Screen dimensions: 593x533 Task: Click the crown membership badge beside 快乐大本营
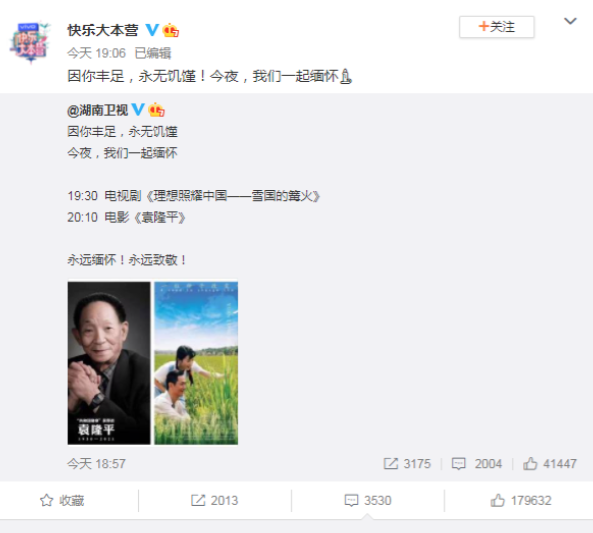click(171, 30)
